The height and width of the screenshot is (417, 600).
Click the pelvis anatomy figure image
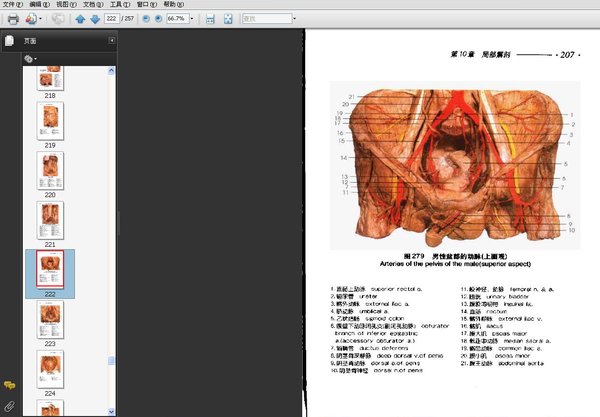click(x=455, y=166)
